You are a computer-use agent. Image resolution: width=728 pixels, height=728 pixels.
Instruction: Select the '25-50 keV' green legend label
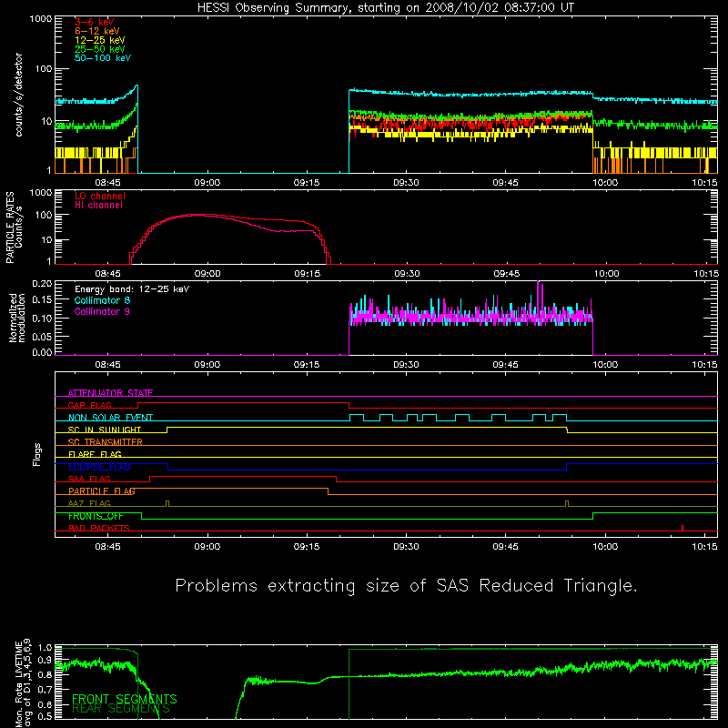pyautogui.click(x=99, y=49)
